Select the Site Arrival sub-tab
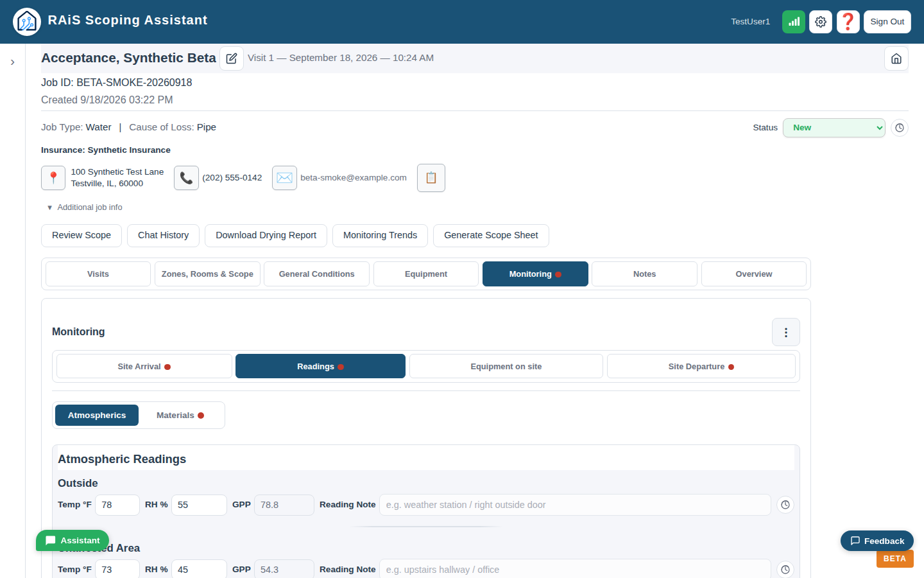Viewport: 924px width, 578px height. 144,367
